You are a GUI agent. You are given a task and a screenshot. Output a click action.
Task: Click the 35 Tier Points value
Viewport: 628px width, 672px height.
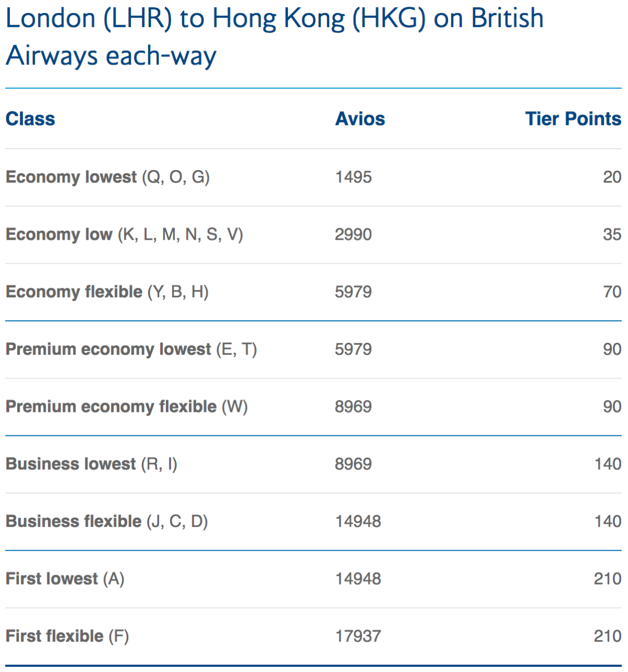612,234
